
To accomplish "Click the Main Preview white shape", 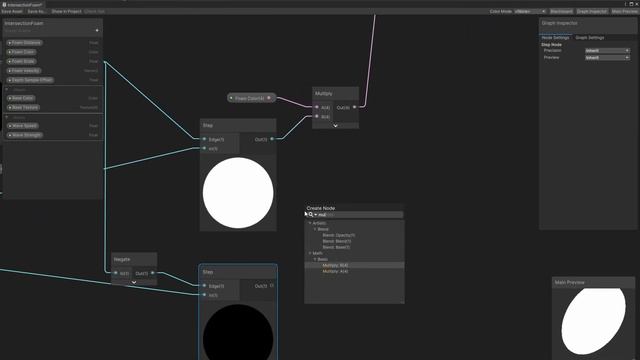I will pos(593,321).
